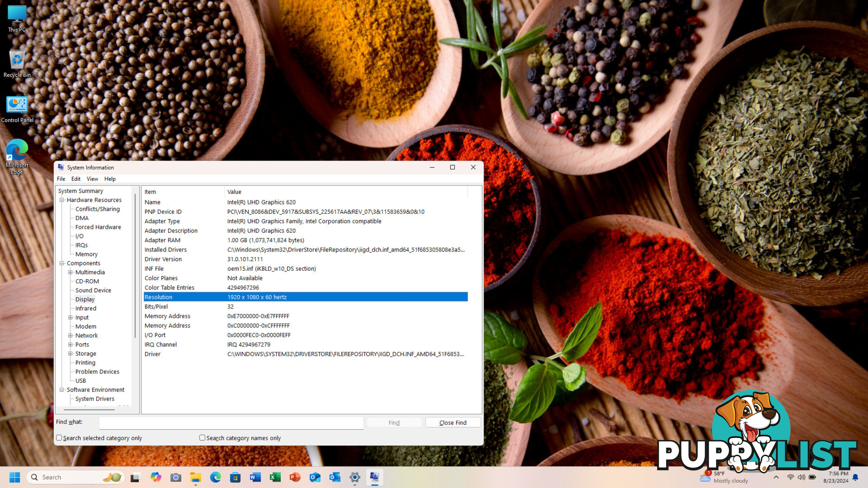Screen dimensions: 868x488
Task: Expand Network tree node
Action: [70, 335]
